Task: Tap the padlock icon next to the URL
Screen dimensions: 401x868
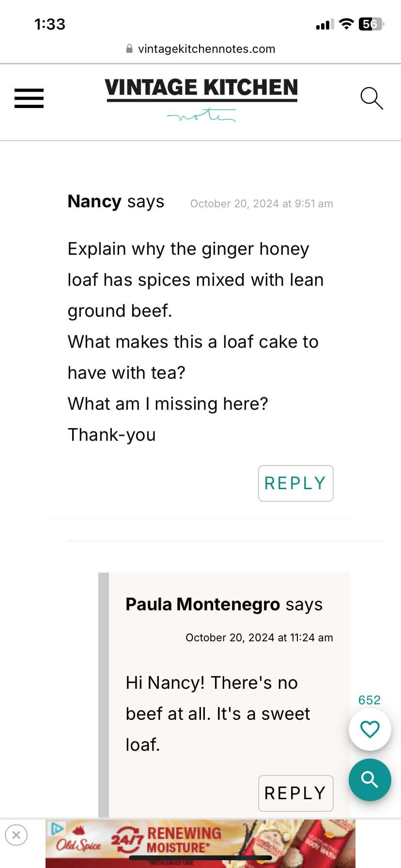Action: [x=129, y=48]
